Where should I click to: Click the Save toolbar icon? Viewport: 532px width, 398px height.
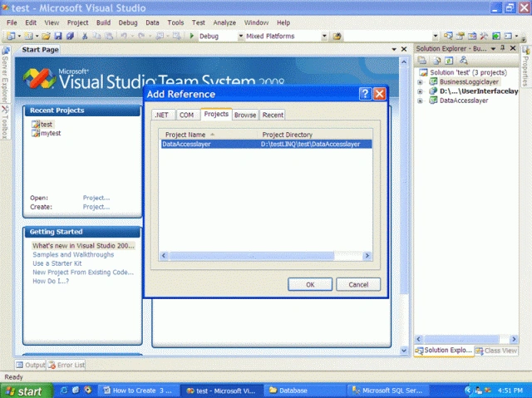(58, 36)
